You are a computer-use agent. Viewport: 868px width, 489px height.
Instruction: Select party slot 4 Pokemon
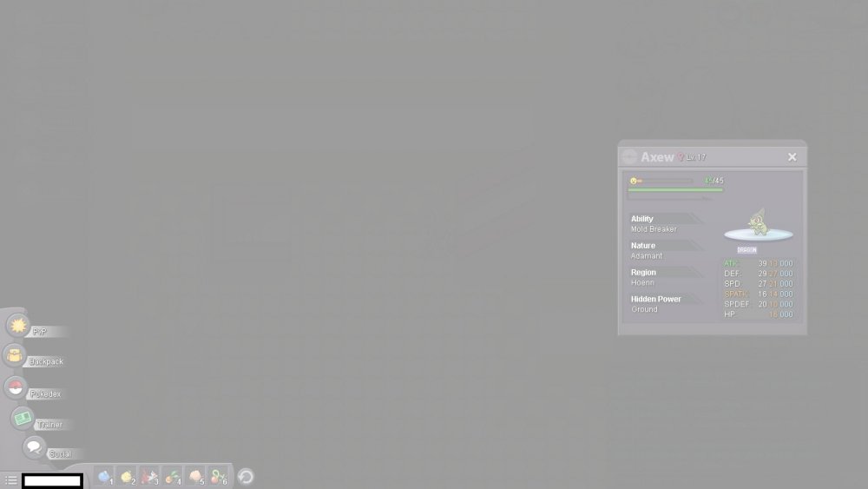(173, 476)
